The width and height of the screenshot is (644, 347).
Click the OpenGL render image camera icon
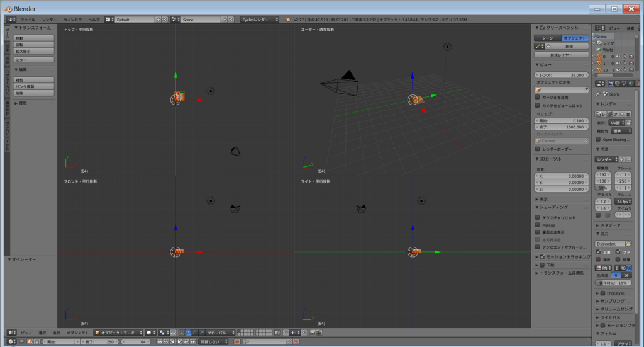[312, 333]
